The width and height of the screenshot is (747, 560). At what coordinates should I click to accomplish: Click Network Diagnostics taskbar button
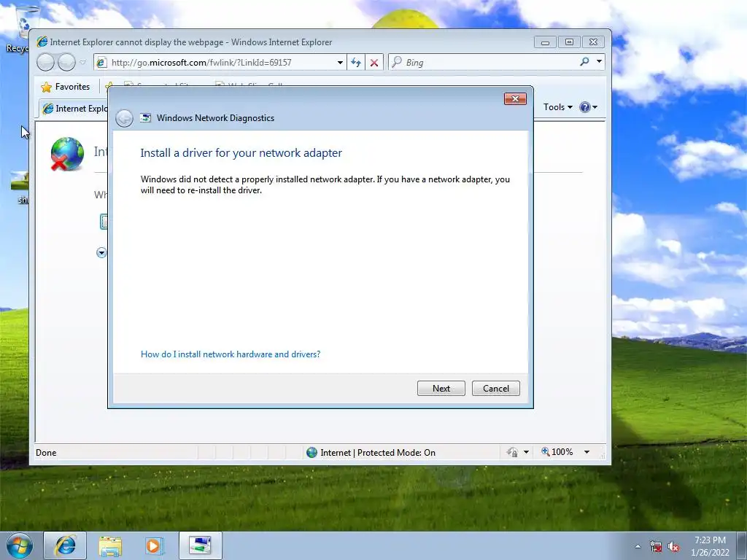[x=201, y=545]
